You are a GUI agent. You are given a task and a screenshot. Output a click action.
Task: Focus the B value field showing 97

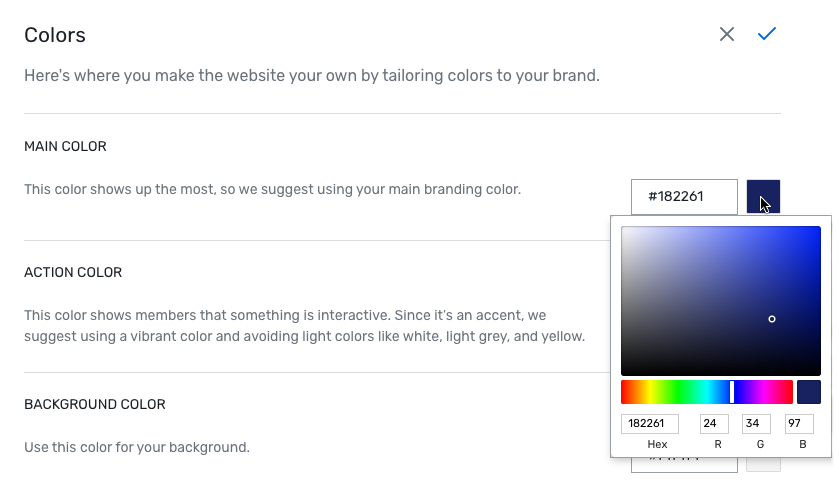(799, 424)
